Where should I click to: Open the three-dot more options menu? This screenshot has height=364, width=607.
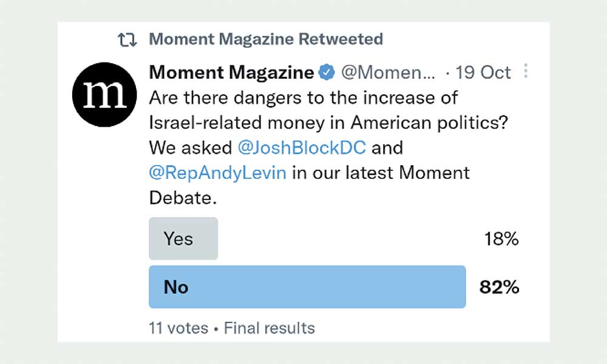525,71
